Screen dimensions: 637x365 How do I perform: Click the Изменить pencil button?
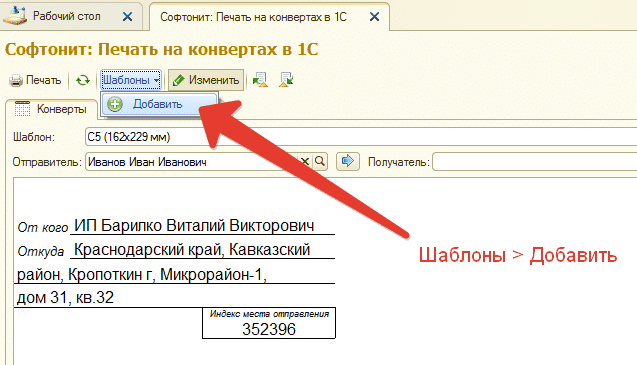206,80
